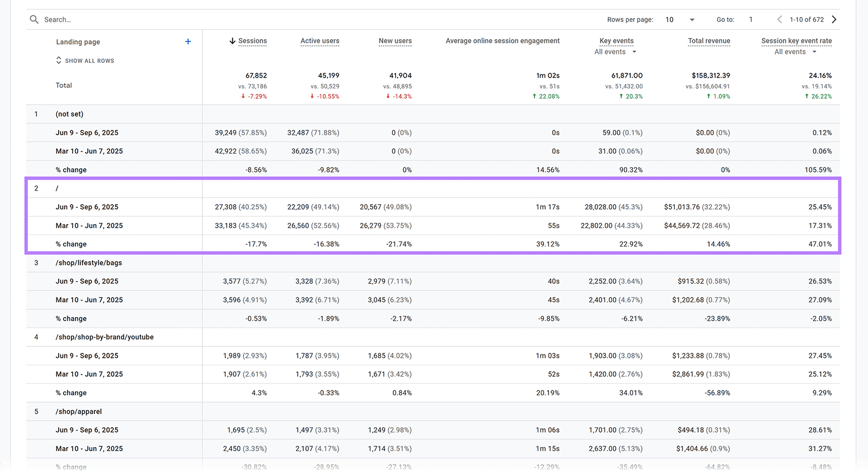
Task: Sort by Active users column
Action: click(x=320, y=41)
